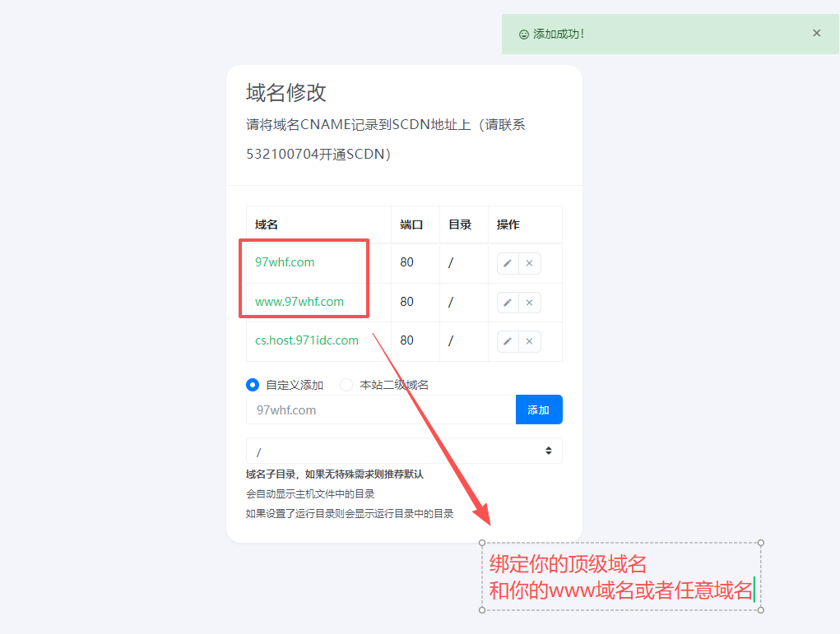The width and height of the screenshot is (840, 634).
Task: Choose the 本站二级域名 radio option
Action: click(x=346, y=385)
